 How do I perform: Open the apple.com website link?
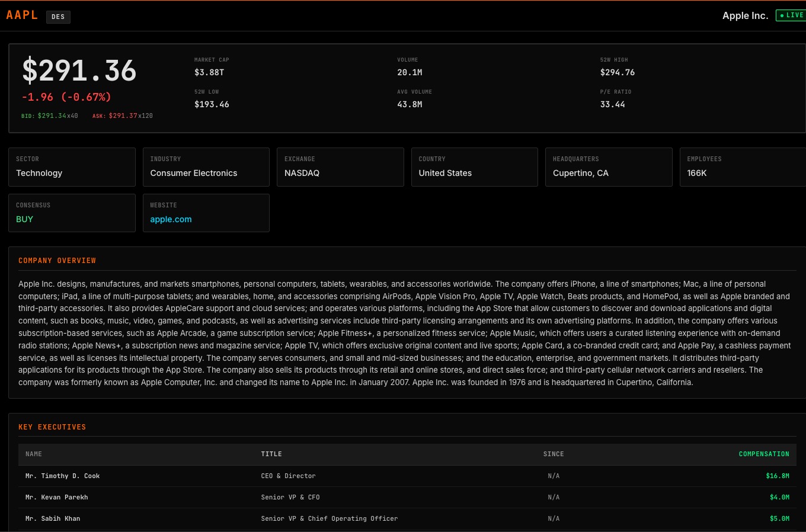click(x=171, y=219)
